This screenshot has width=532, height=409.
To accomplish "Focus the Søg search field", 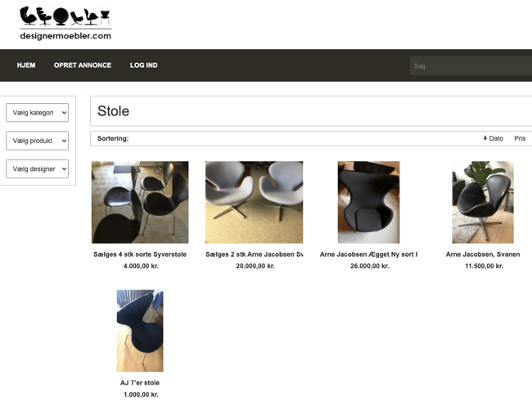I will pos(471,65).
